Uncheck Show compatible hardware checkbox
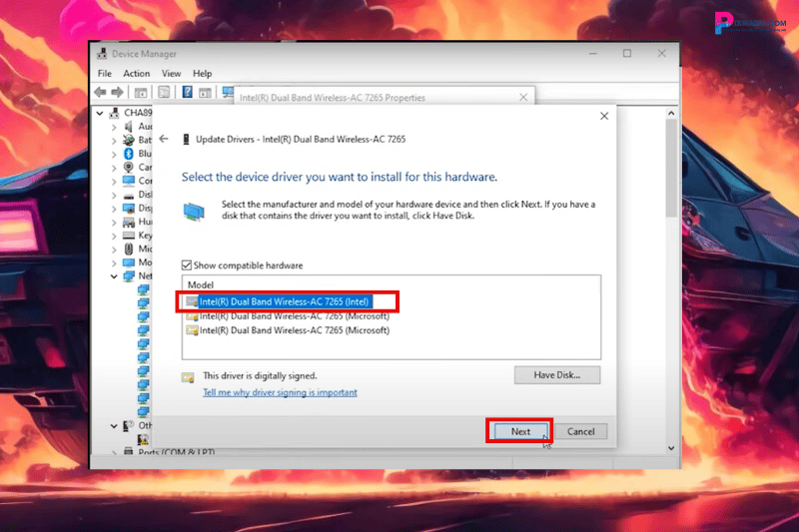The image size is (799, 532). click(187, 266)
